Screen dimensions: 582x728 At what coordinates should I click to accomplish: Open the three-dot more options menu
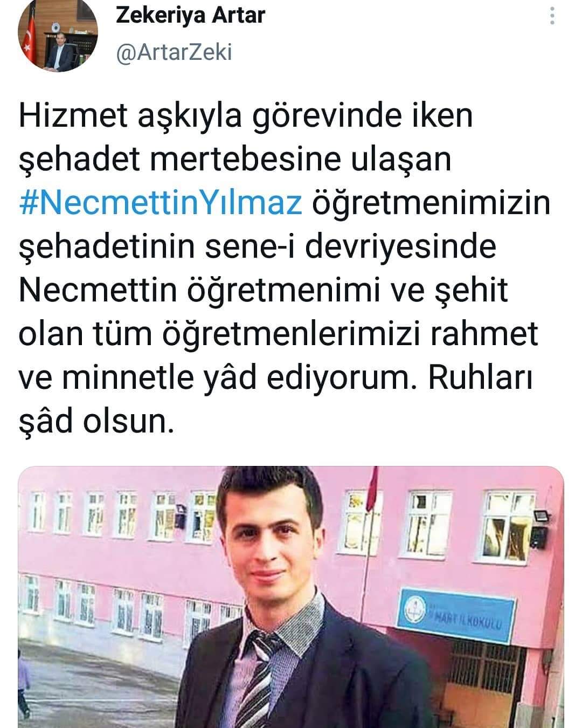click(552, 16)
